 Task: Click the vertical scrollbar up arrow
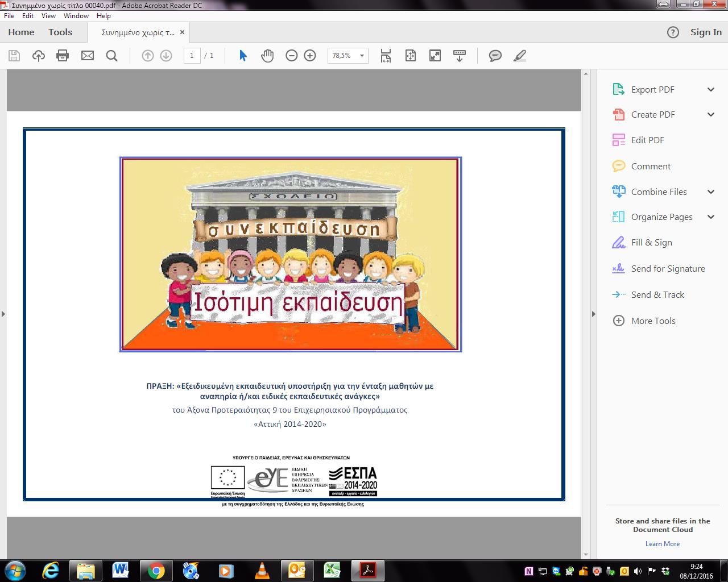[x=586, y=73]
